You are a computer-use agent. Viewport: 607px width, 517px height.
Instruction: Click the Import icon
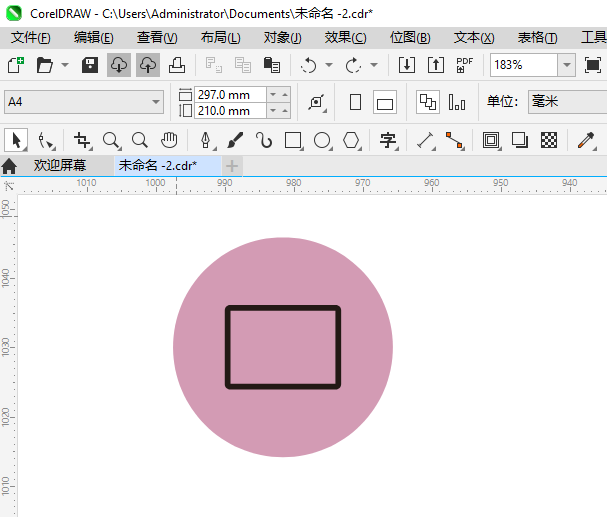(x=407, y=65)
